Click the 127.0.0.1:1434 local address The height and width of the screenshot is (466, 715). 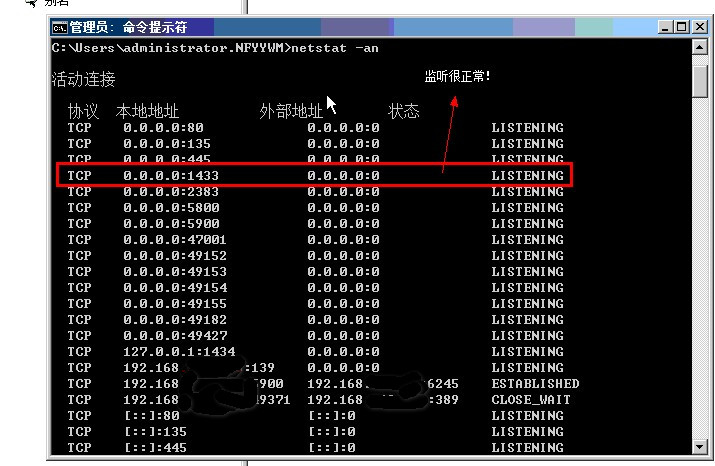(179, 352)
